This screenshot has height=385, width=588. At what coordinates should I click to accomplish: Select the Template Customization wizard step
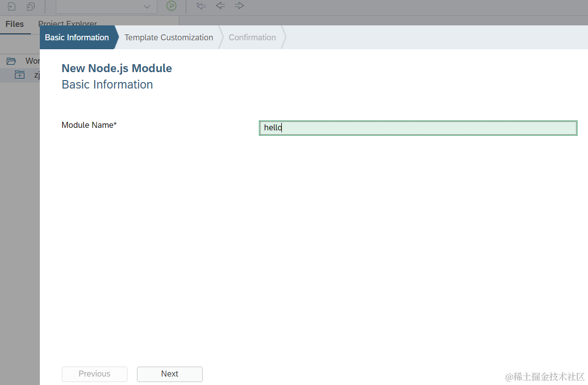(169, 37)
